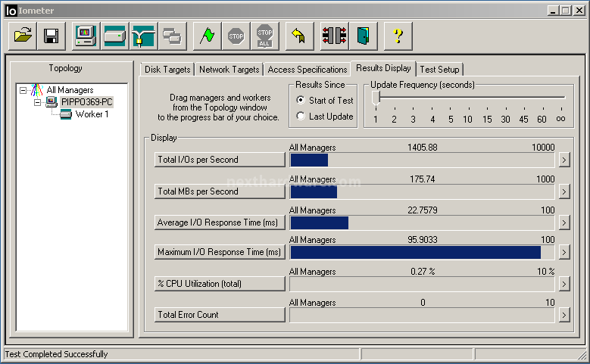Switch to the Network Targets tab

click(229, 70)
